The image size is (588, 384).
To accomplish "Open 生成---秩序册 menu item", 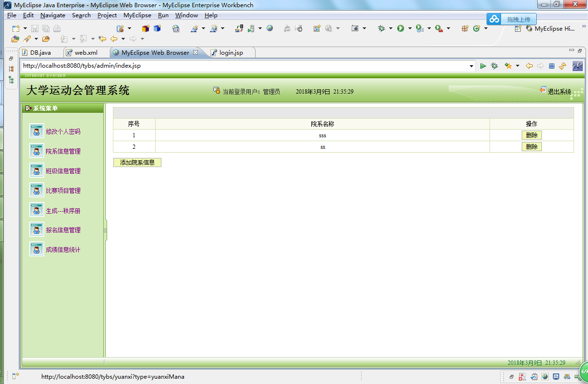I will (63, 211).
